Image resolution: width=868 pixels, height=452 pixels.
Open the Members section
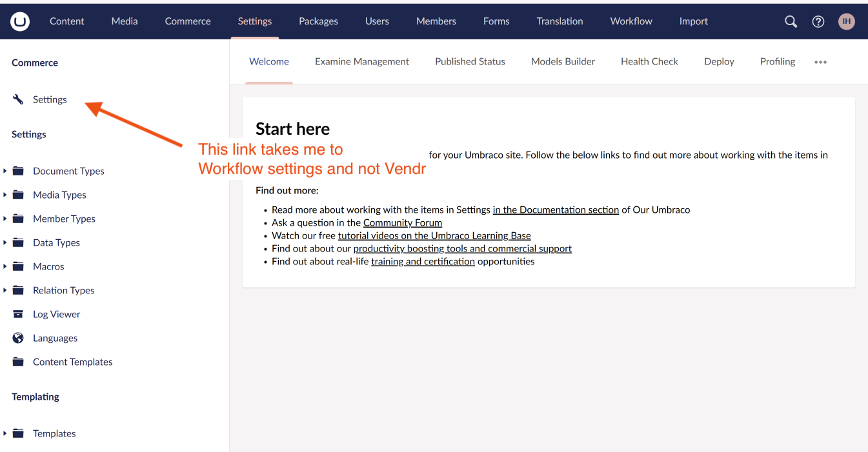click(x=436, y=21)
